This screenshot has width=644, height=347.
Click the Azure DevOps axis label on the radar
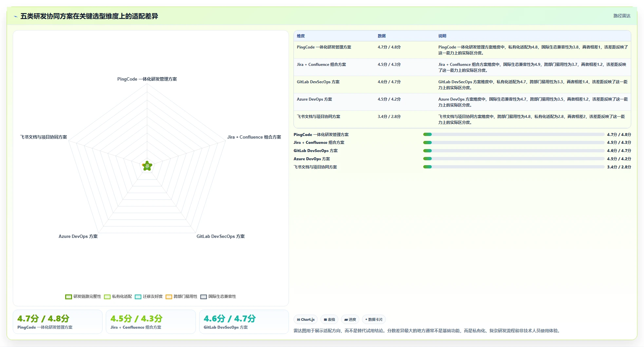pyautogui.click(x=78, y=236)
